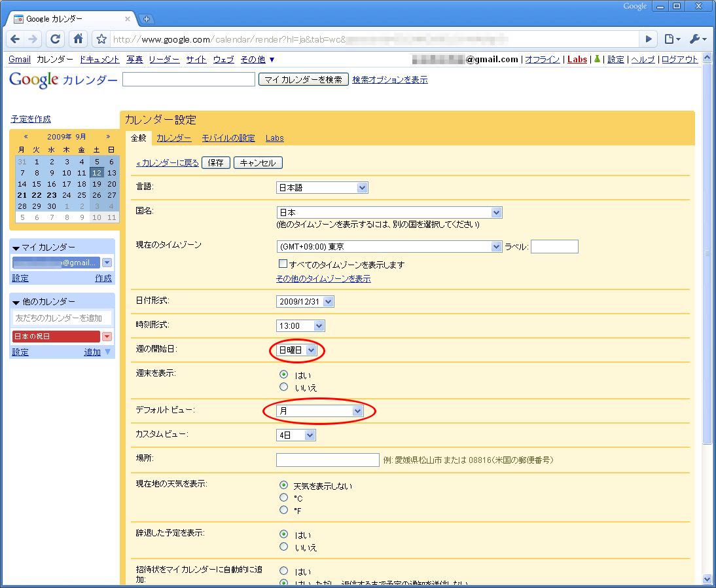Open the wrench tools menu

point(697,39)
